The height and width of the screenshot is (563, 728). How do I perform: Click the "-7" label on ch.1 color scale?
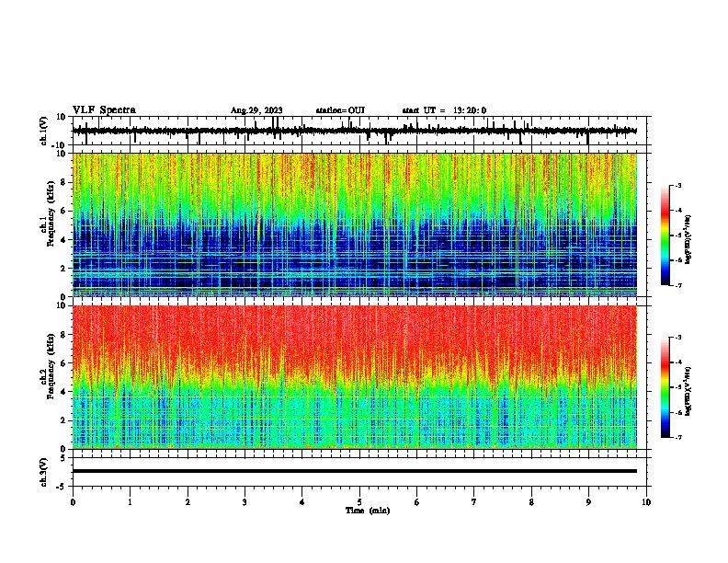pos(678,285)
